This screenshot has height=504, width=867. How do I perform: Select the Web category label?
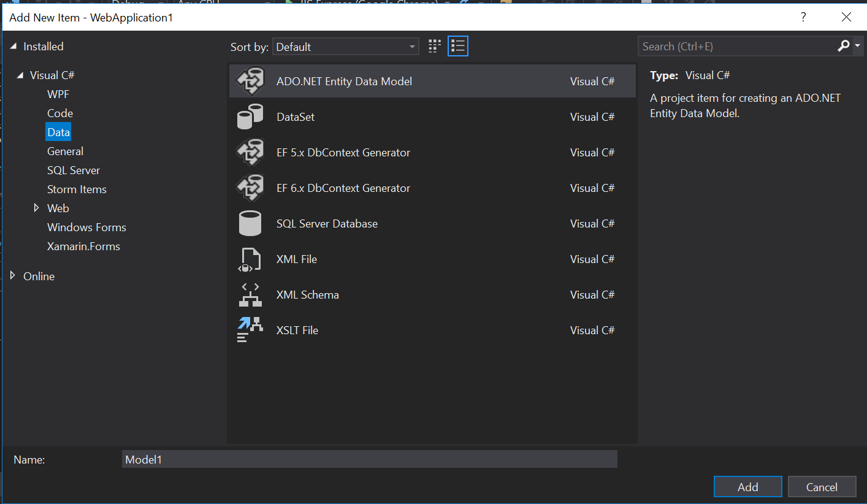(58, 208)
